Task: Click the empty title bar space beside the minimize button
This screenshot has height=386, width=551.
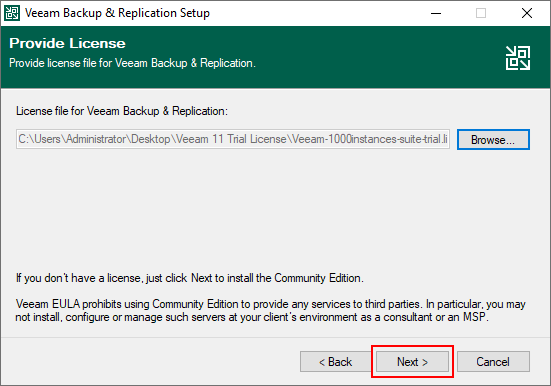Action: [x=316, y=13]
